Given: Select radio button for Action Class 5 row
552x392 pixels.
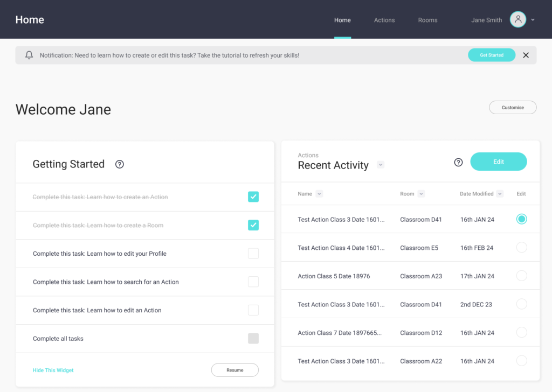Looking at the screenshot, I should pyautogui.click(x=521, y=276).
